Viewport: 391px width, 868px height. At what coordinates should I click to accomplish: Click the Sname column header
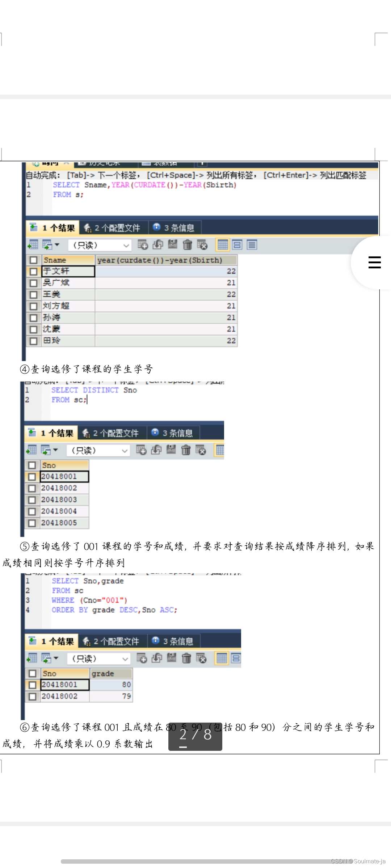tap(68, 260)
